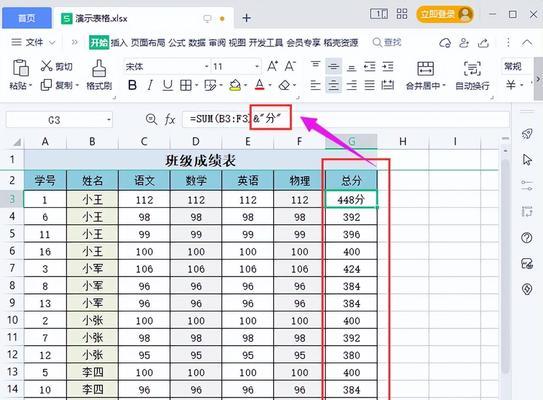Open the Developer Tools tab
Screen dimensions: 543x400
coord(266,43)
